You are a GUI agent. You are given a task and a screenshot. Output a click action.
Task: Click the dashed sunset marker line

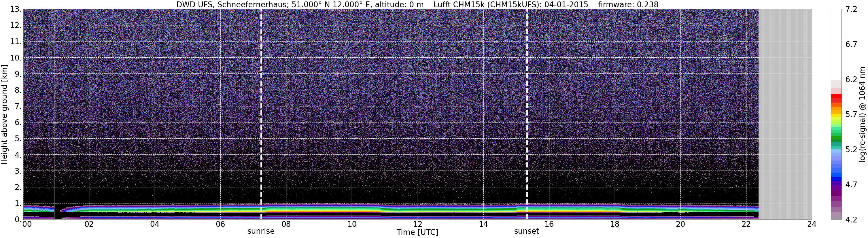tap(527, 114)
